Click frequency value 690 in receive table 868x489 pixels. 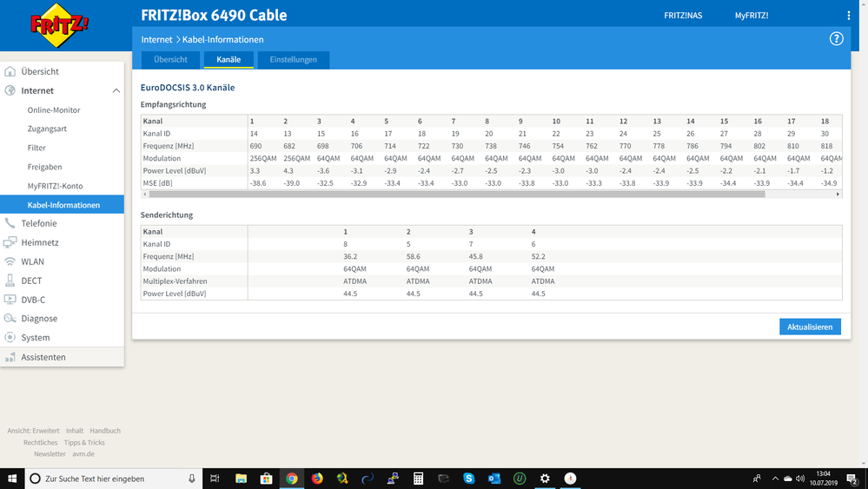tap(255, 146)
